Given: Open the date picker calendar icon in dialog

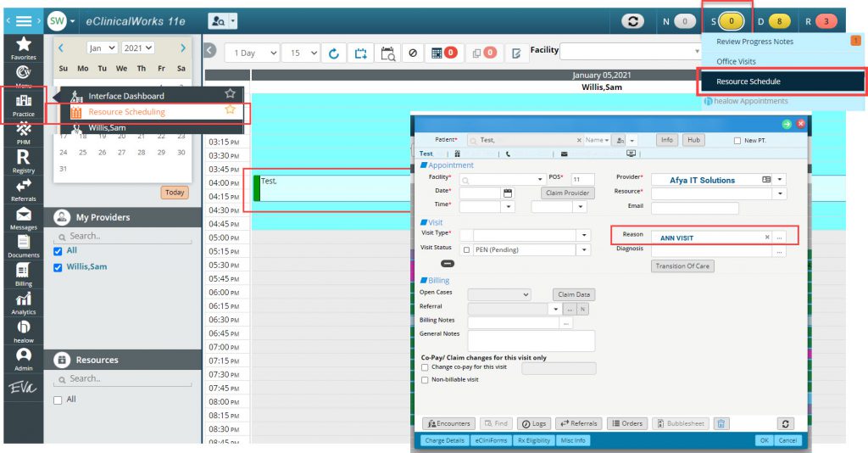Looking at the screenshot, I should click(x=508, y=193).
